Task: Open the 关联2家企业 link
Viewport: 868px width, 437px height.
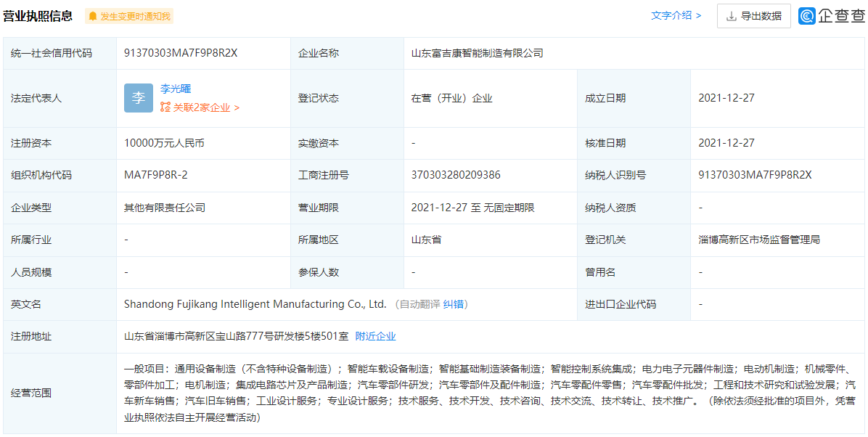Action: 200,107
